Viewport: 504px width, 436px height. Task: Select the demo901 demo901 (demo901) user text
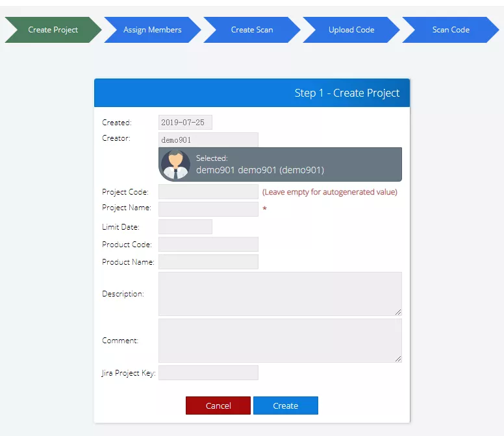[x=260, y=170]
